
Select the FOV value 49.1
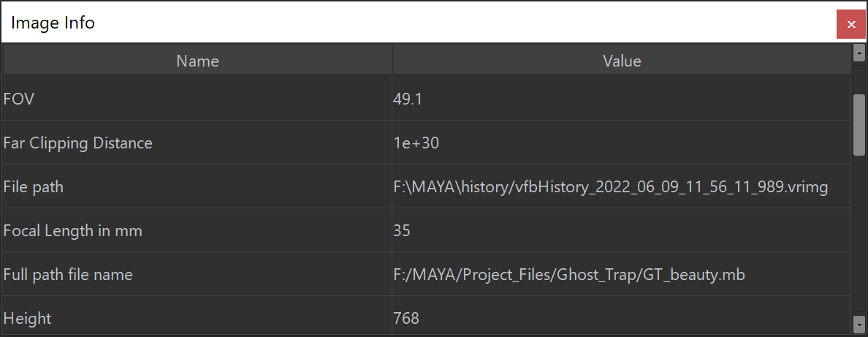pyautogui.click(x=408, y=99)
